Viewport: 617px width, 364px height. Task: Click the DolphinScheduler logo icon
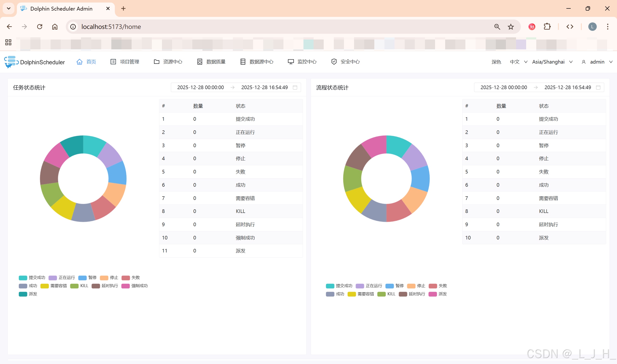click(11, 62)
